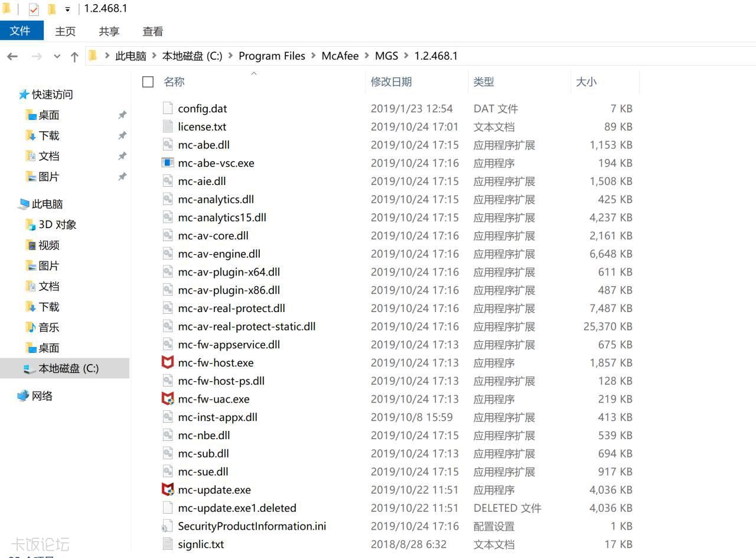756x558 pixels.
Task: Click the mc-fw-host.exe McAfee shield icon
Action: click(168, 362)
